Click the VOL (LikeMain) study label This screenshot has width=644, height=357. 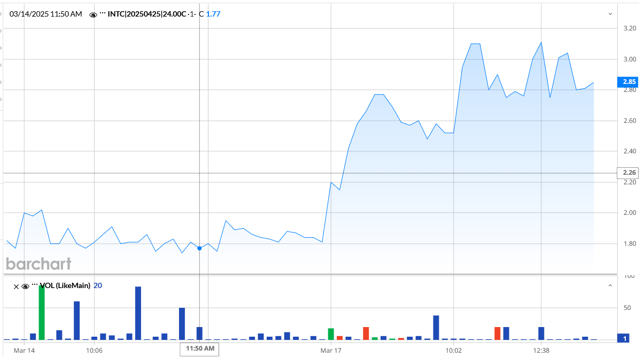tap(65, 286)
